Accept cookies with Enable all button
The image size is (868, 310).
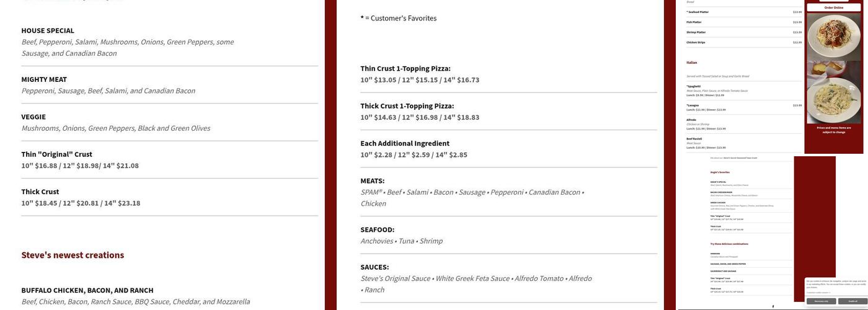point(852,301)
